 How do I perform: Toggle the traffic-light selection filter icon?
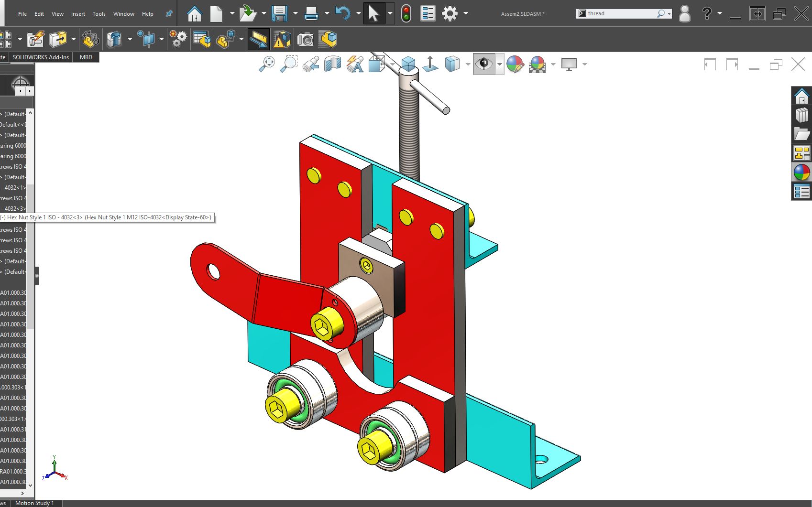(406, 13)
